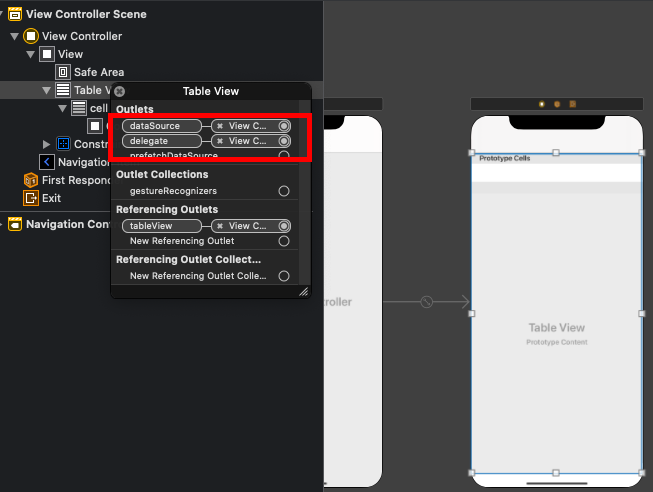
Task: Click the Table View icon in outline
Action: coord(63,90)
